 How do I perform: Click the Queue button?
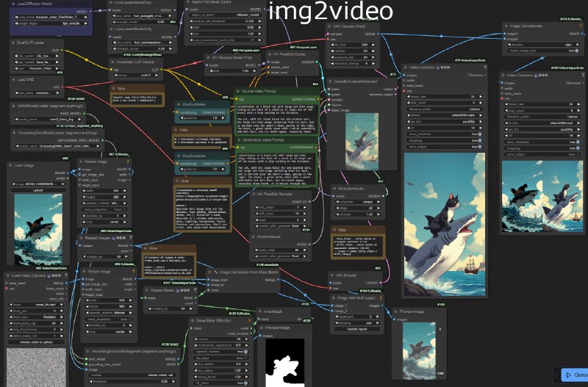point(575,375)
